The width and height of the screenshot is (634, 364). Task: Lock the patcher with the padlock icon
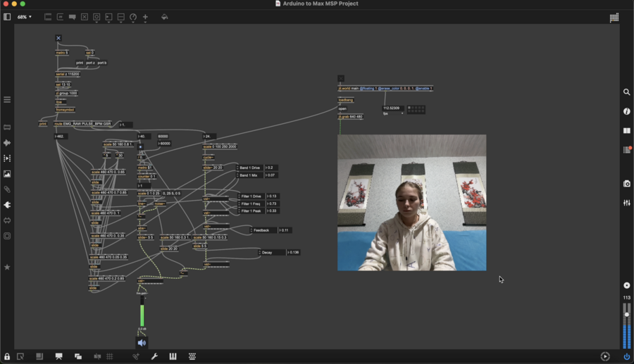pos(7,357)
